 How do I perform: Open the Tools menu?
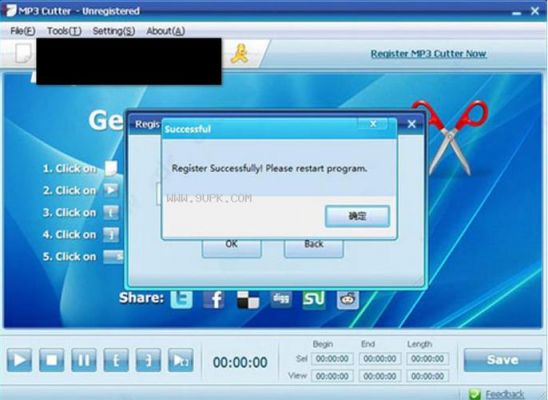pos(64,31)
